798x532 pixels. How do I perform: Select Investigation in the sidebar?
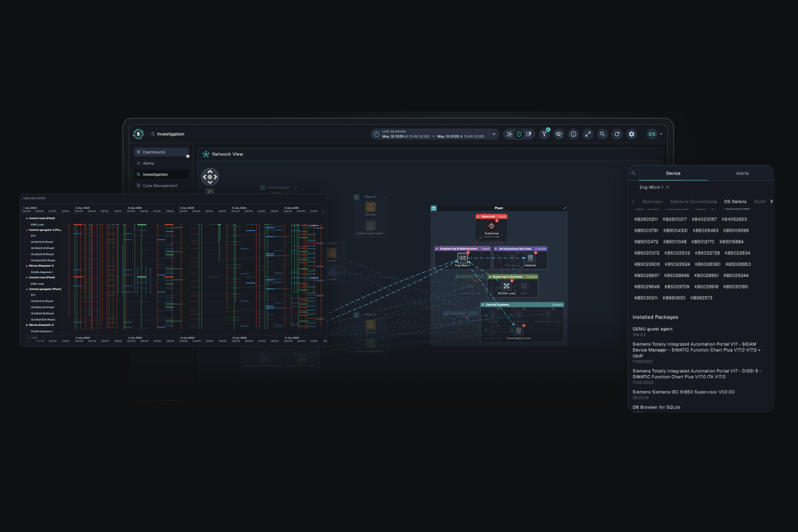pos(161,175)
